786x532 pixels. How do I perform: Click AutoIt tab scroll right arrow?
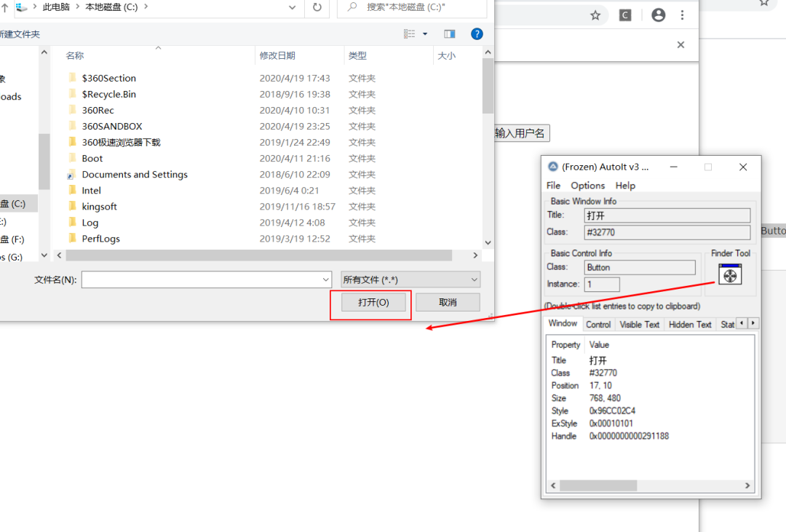[753, 323]
